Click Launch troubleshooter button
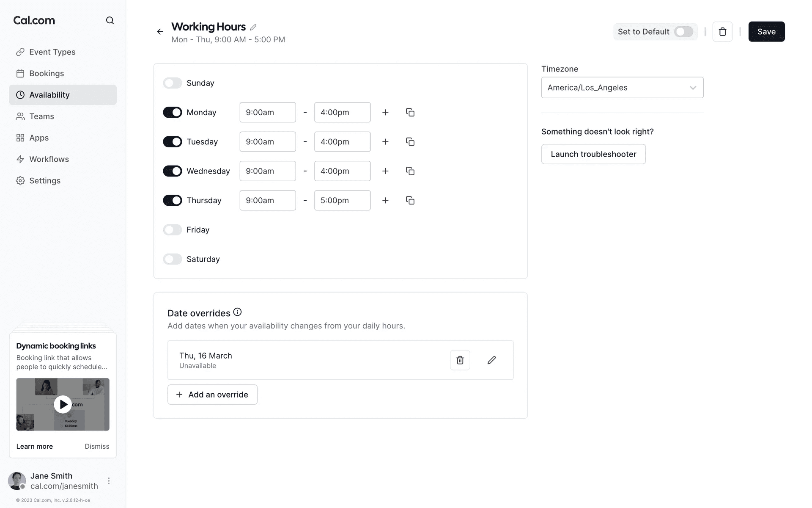This screenshot has width=812, height=508. pos(593,154)
